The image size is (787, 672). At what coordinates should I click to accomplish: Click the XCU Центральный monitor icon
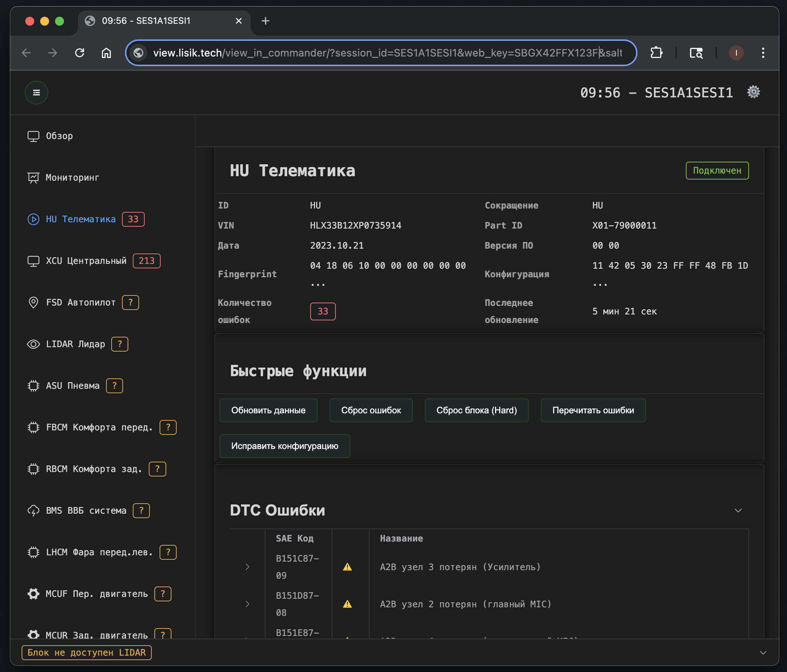point(33,261)
